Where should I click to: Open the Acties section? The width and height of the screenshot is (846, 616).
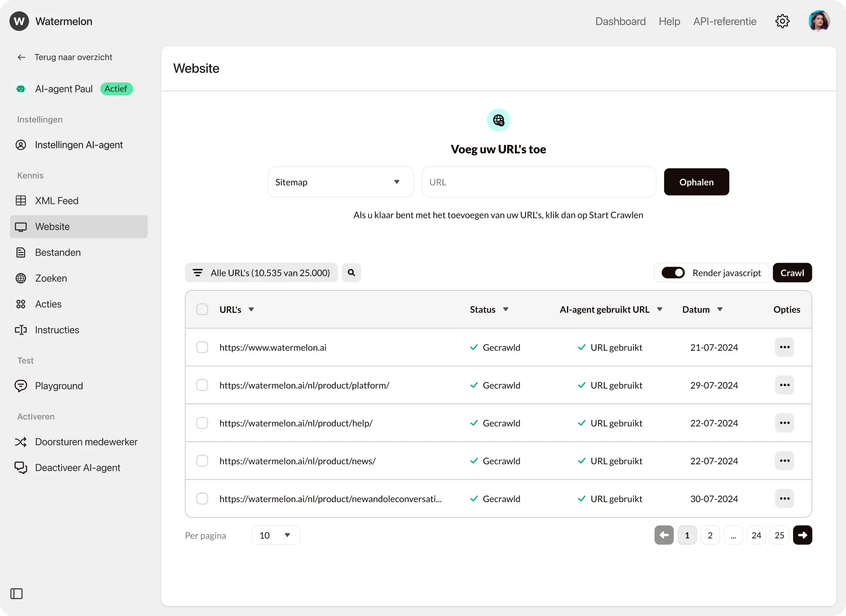point(48,304)
